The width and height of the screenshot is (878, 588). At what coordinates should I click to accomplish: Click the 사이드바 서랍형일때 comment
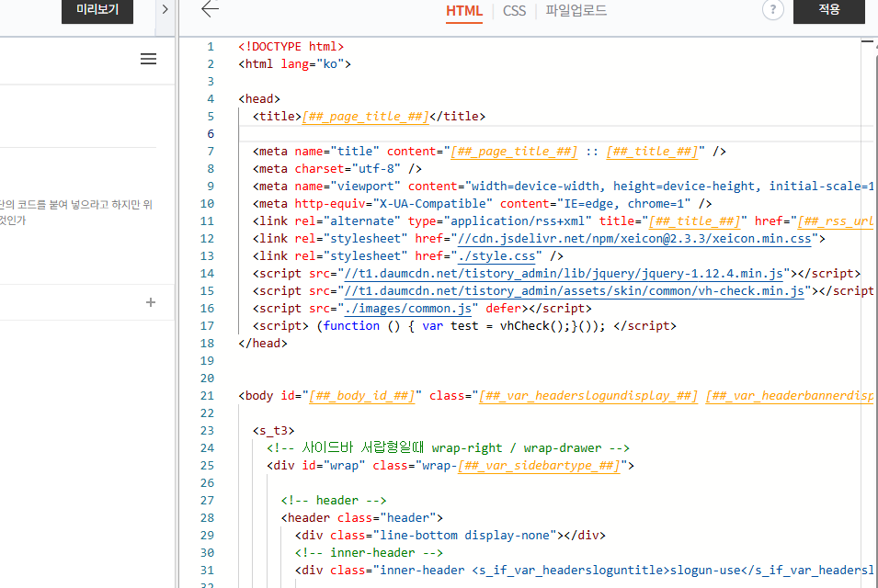pos(448,448)
